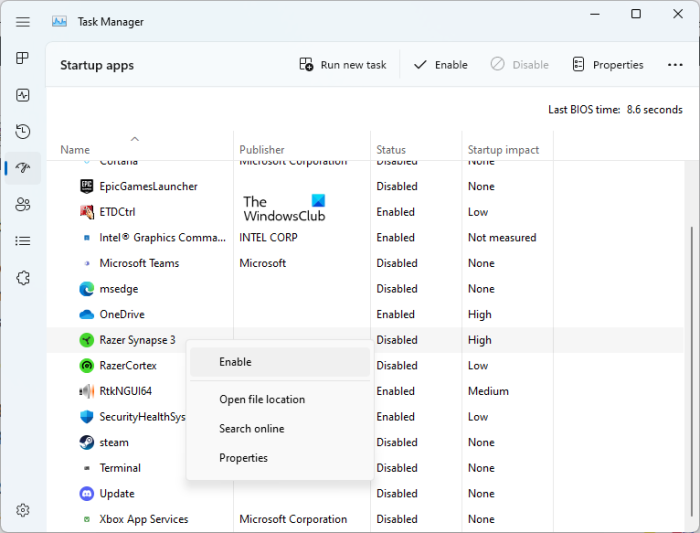
Task: Choose Enable in the context menu
Action: coord(235,362)
